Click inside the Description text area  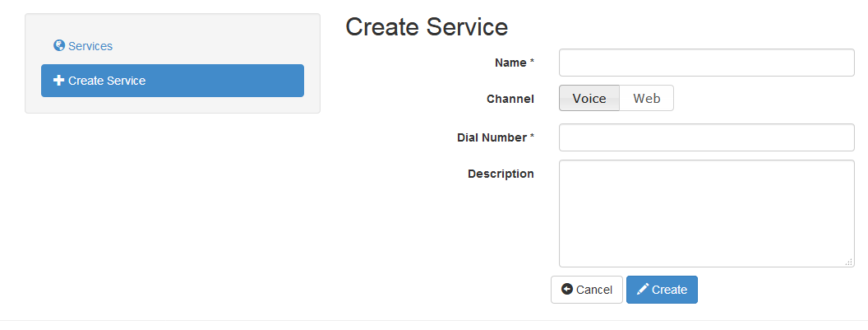coord(706,213)
